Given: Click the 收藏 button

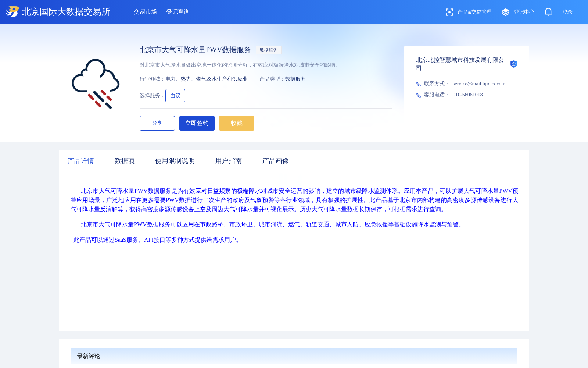Looking at the screenshot, I should coord(237,123).
